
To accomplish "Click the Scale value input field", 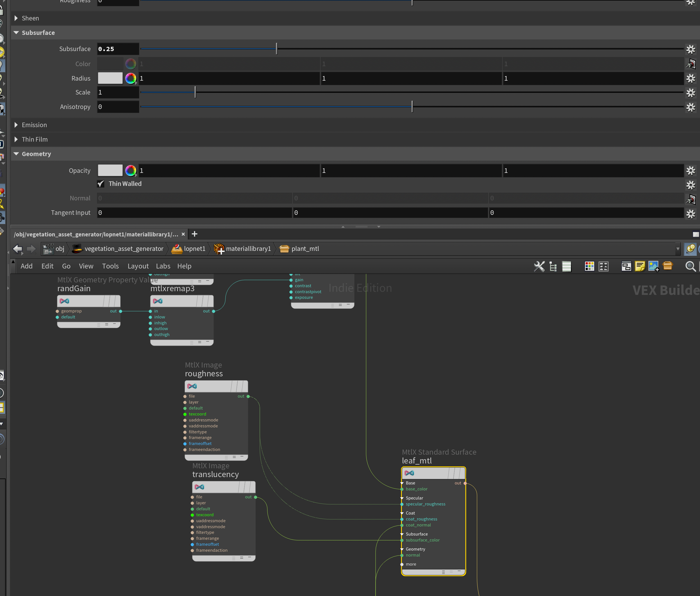I will (118, 93).
